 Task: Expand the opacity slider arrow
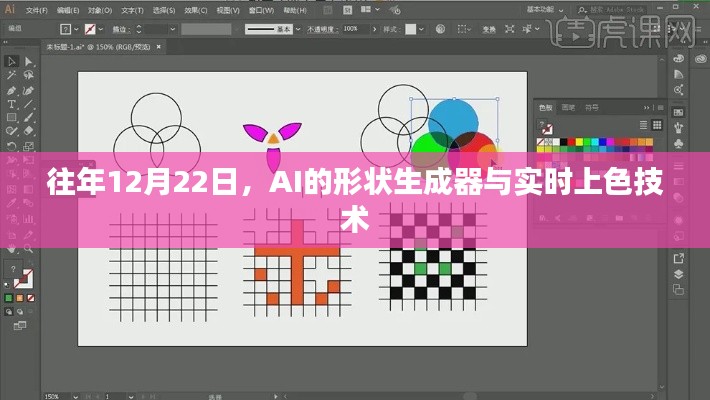(374, 29)
